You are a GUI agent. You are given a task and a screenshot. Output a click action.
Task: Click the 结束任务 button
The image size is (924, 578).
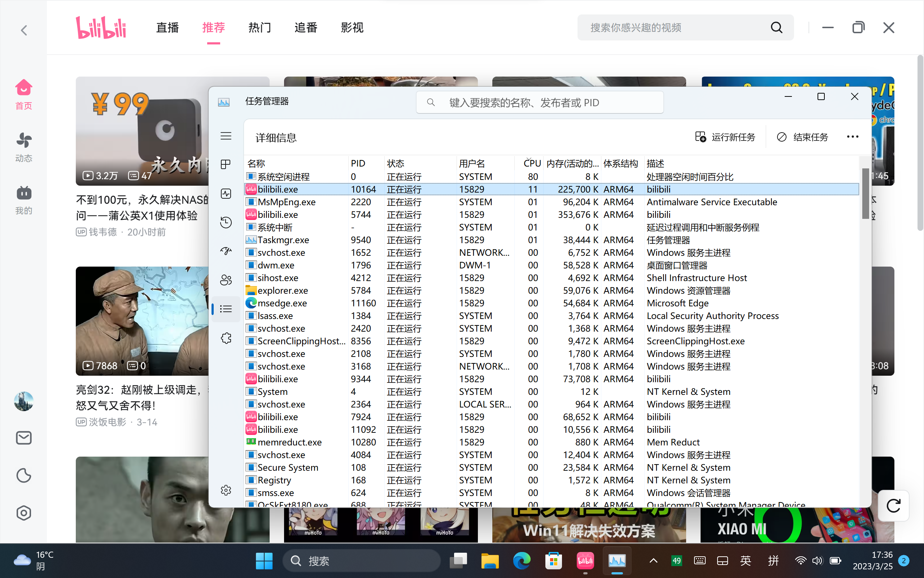pyautogui.click(x=803, y=137)
